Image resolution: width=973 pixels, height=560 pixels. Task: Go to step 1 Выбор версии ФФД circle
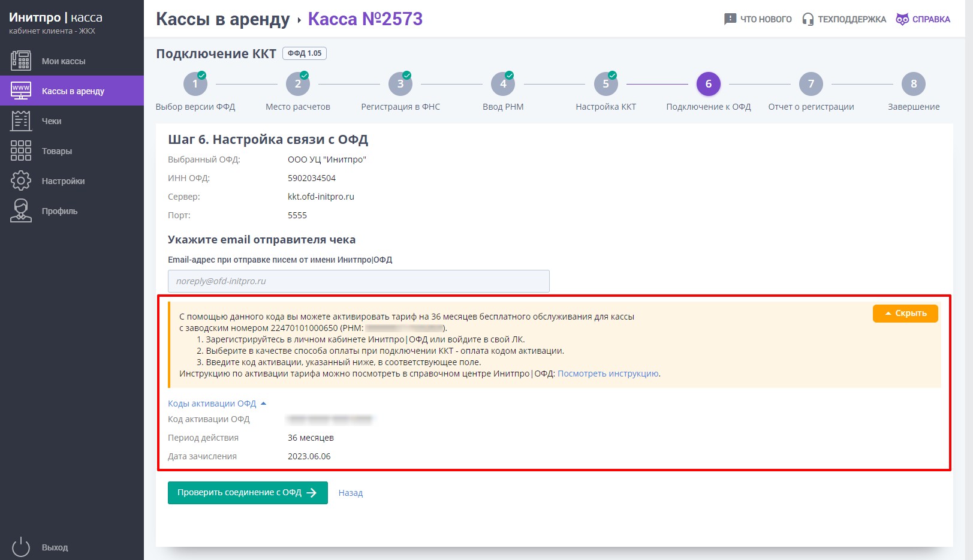[x=195, y=83]
